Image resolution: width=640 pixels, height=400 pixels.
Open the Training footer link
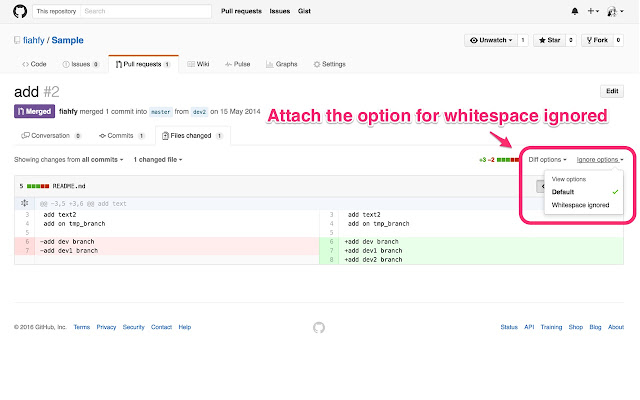[x=551, y=327]
